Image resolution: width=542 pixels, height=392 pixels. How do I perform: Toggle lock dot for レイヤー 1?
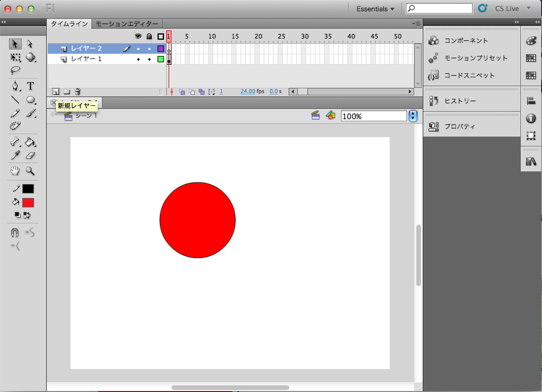pyautogui.click(x=149, y=59)
